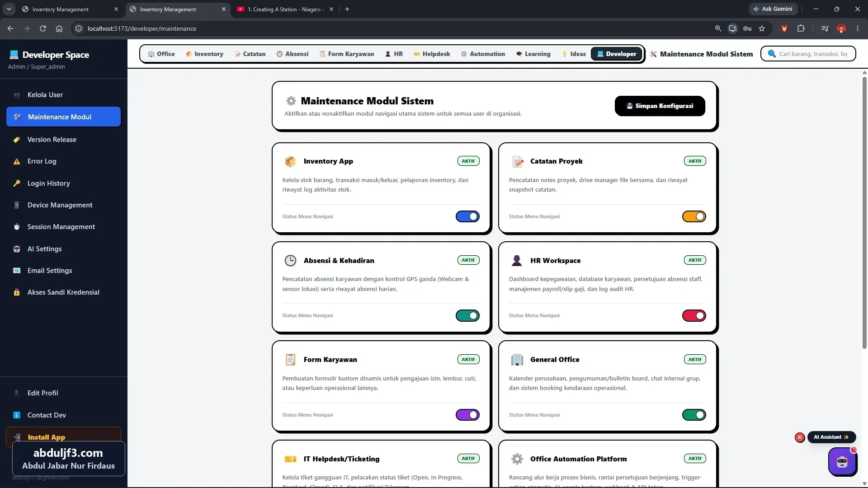The height and width of the screenshot is (488, 868).
Task: Open Chrome three-dot menu
Action: (858, 28)
